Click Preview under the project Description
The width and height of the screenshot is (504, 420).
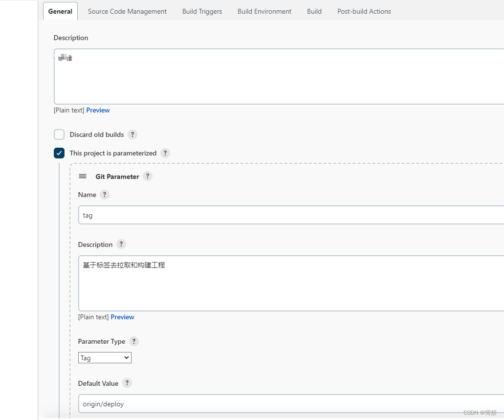coord(98,110)
